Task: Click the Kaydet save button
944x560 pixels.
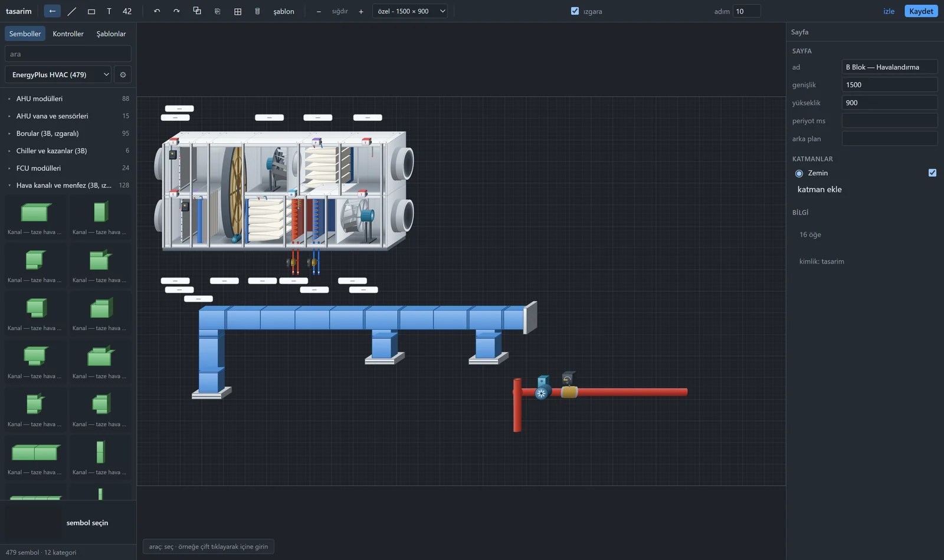Action: [921, 11]
